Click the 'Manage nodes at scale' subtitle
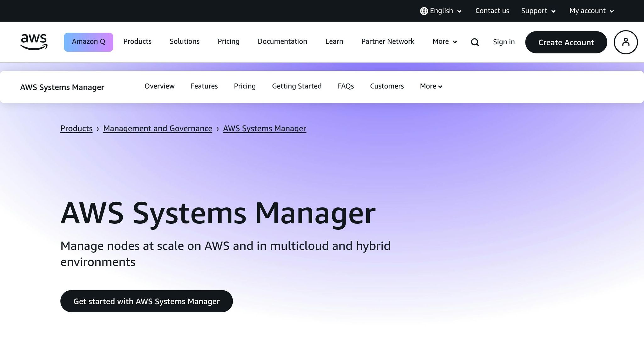This screenshot has width=644, height=362. (225, 254)
